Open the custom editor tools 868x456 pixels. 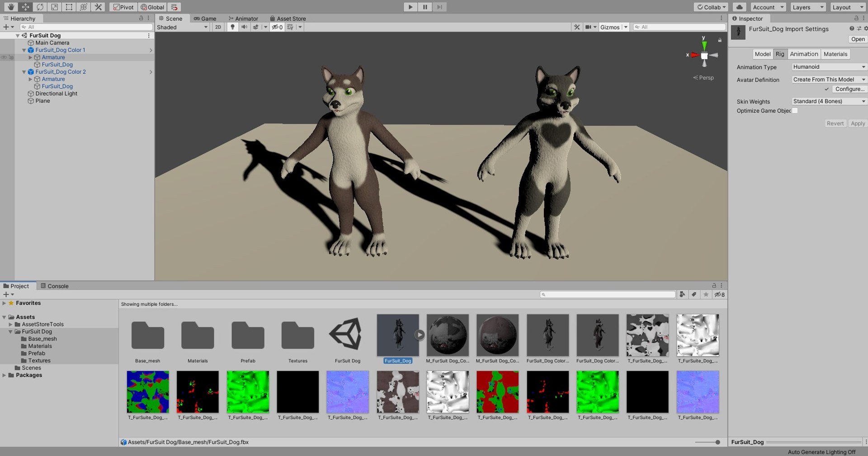[x=98, y=7]
